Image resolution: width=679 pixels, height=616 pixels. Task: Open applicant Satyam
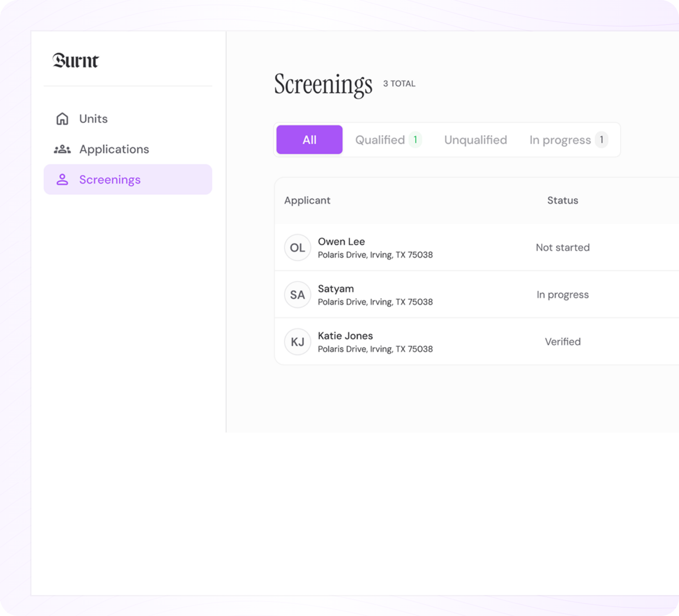336,289
